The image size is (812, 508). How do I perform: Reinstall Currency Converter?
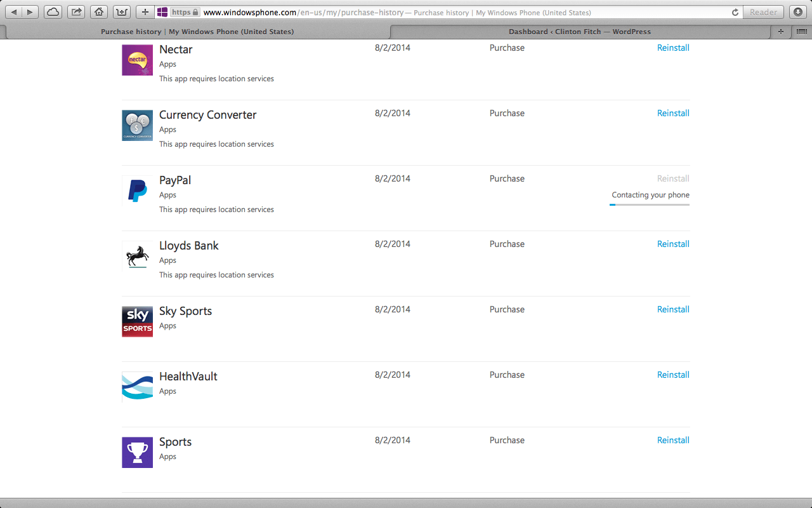pos(673,113)
